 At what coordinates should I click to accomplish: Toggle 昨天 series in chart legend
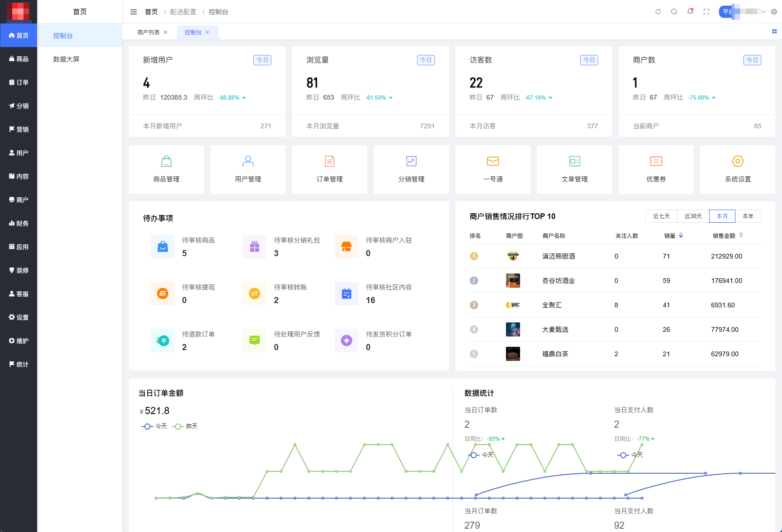[x=186, y=426]
